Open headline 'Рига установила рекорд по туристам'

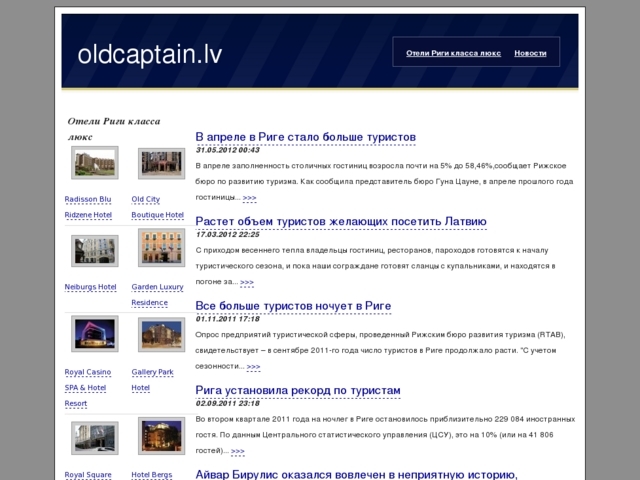point(297,390)
